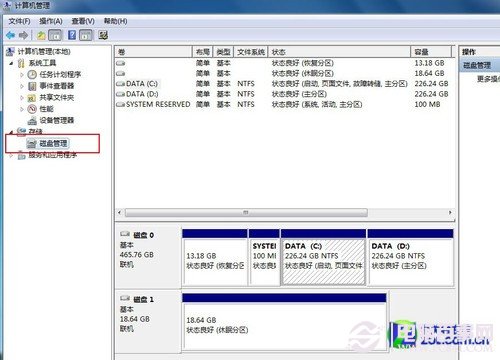The height and width of the screenshot is (360, 500).
Task: Select 共享文件夹 tree item
Action: [x=57, y=97]
